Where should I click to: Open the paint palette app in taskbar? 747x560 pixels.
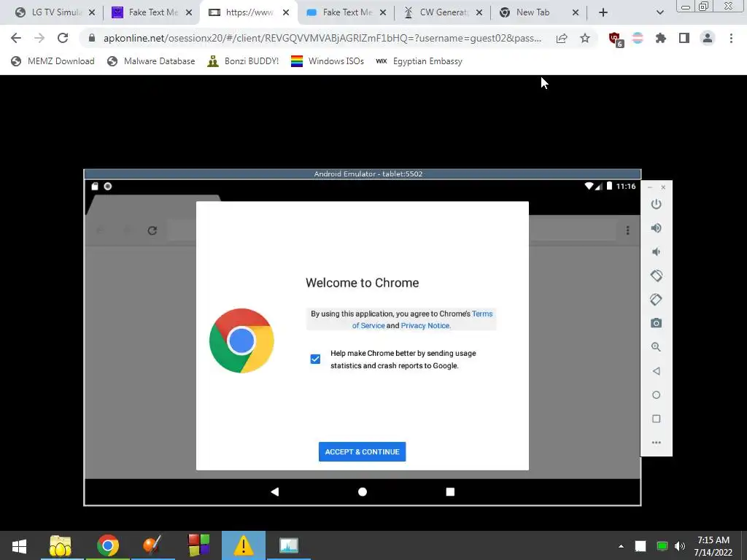tap(152, 545)
